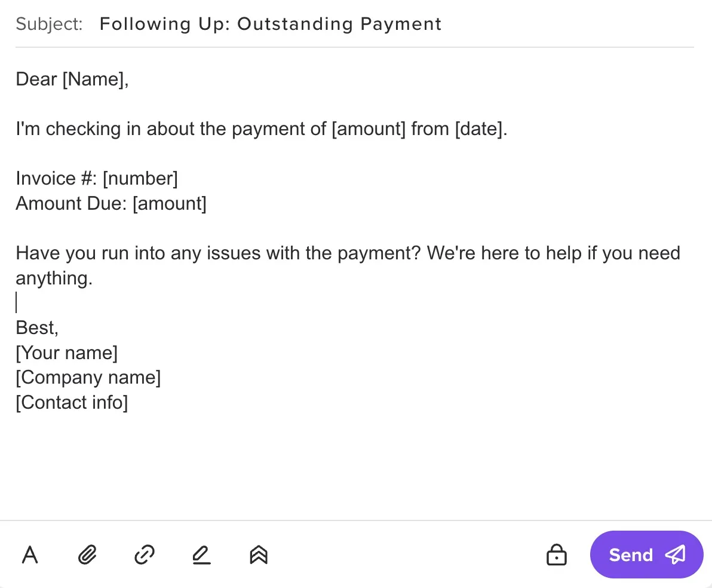
Task: Click the subject 'Following Up: Outstanding Payment'
Action: [271, 24]
